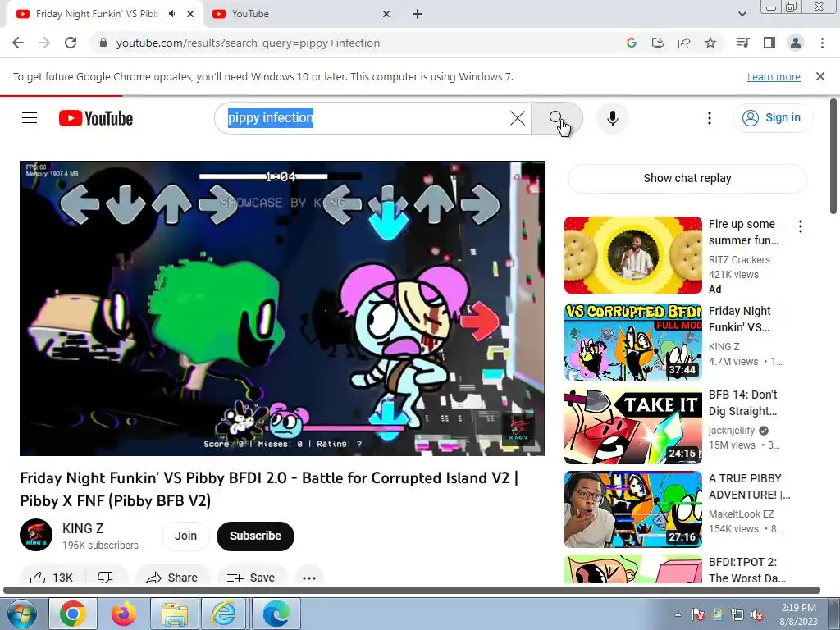Open Firefox from taskbar
Screen dimensions: 840x630
pos(124,614)
